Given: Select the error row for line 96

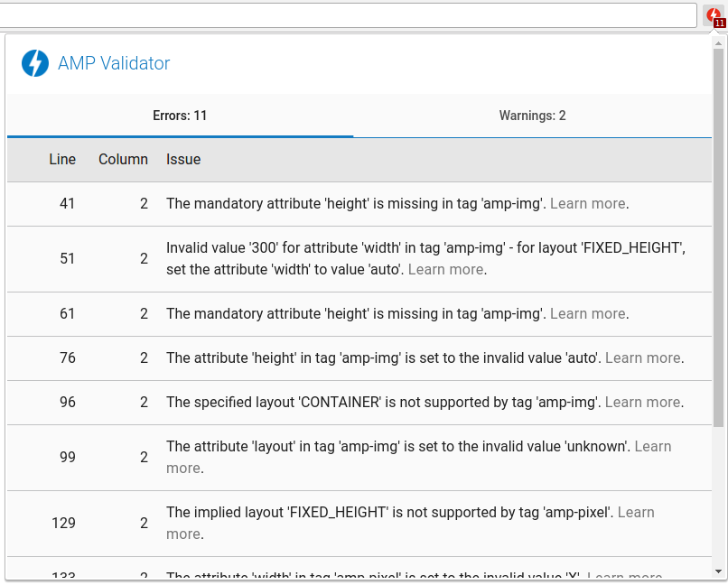Looking at the screenshot, I should (361, 402).
